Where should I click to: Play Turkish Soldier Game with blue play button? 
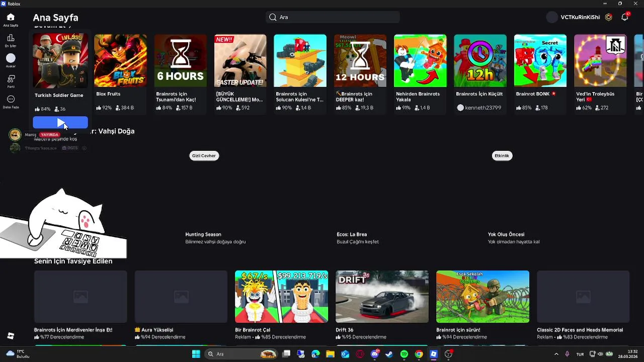click(60, 123)
